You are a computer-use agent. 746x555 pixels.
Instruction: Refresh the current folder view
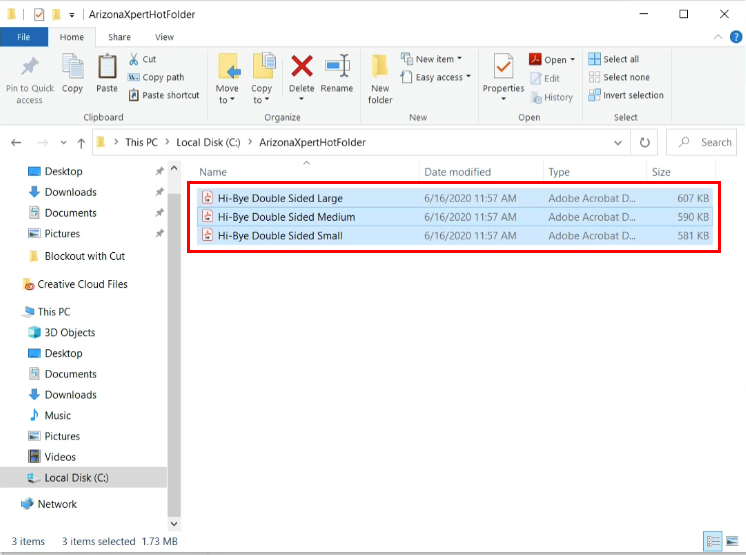click(645, 142)
